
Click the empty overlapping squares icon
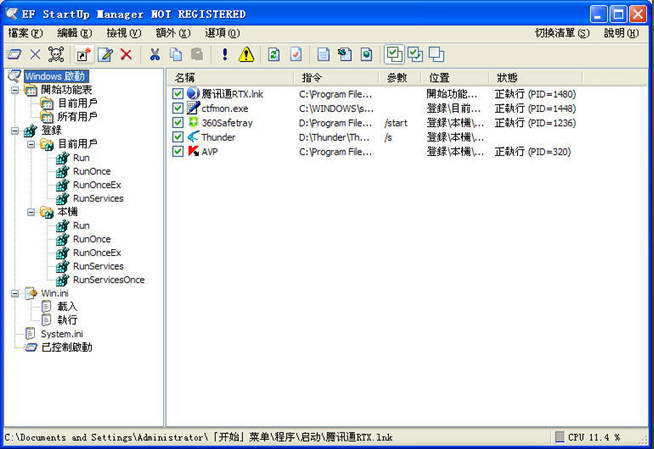coord(436,54)
